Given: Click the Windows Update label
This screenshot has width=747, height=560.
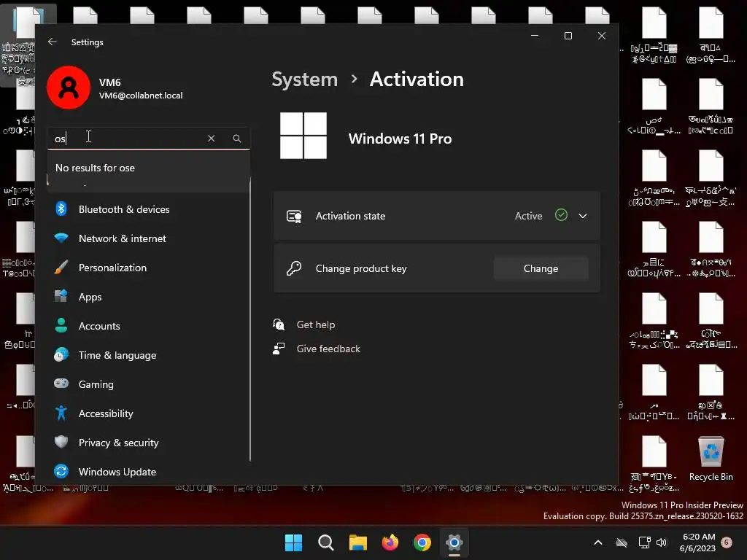Looking at the screenshot, I should tap(117, 472).
